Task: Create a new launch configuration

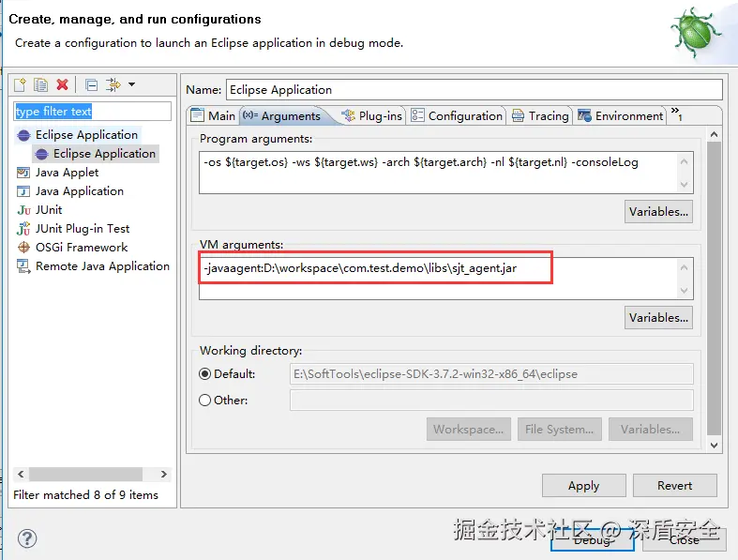Action: coord(21,84)
